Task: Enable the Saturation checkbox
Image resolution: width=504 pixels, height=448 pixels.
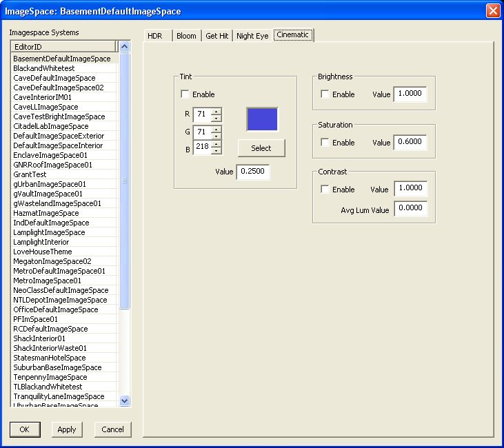Action: point(325,143)
